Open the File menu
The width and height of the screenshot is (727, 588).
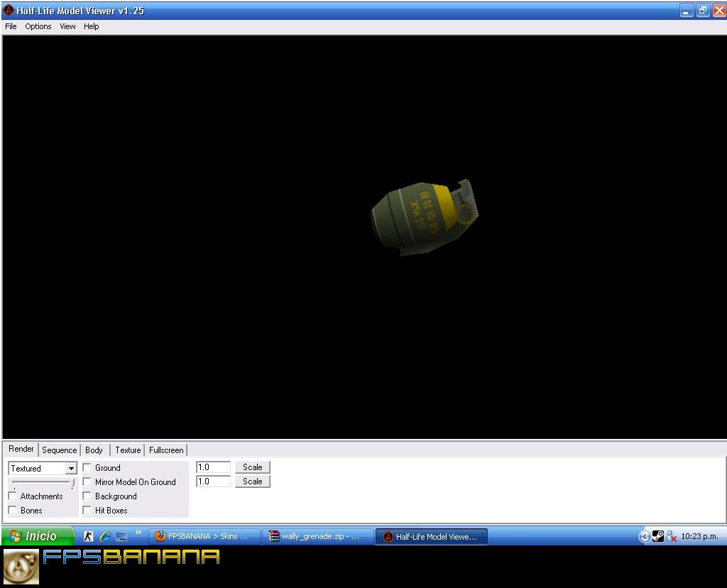click(x=11, y=26)
